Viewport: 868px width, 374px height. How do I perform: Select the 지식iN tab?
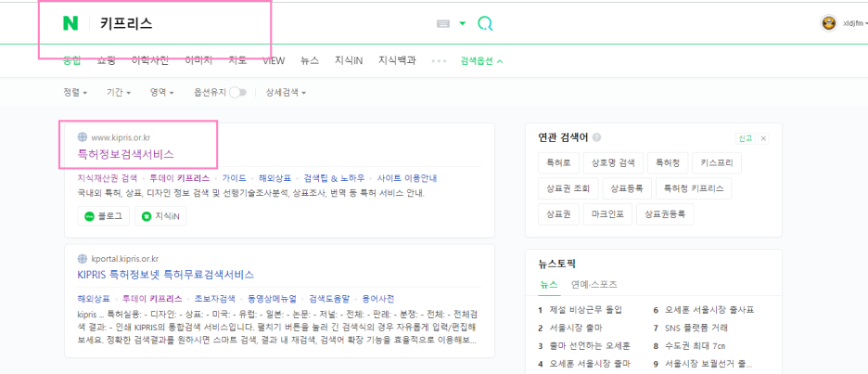click(349, 60)
